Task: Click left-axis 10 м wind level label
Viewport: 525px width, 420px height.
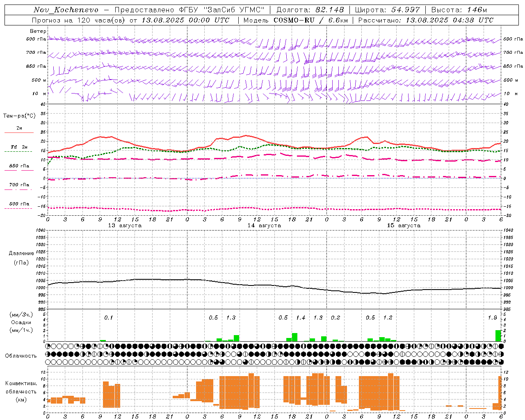Action: 39,94
